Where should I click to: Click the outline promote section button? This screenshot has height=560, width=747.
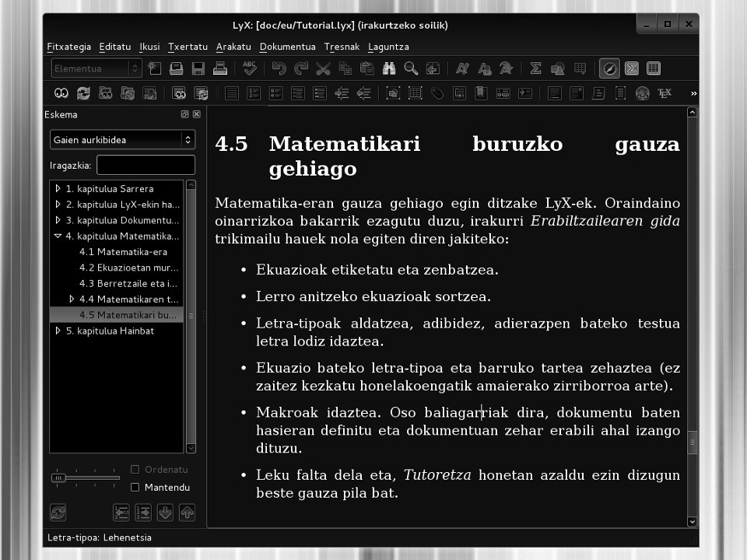pos(121,513)
